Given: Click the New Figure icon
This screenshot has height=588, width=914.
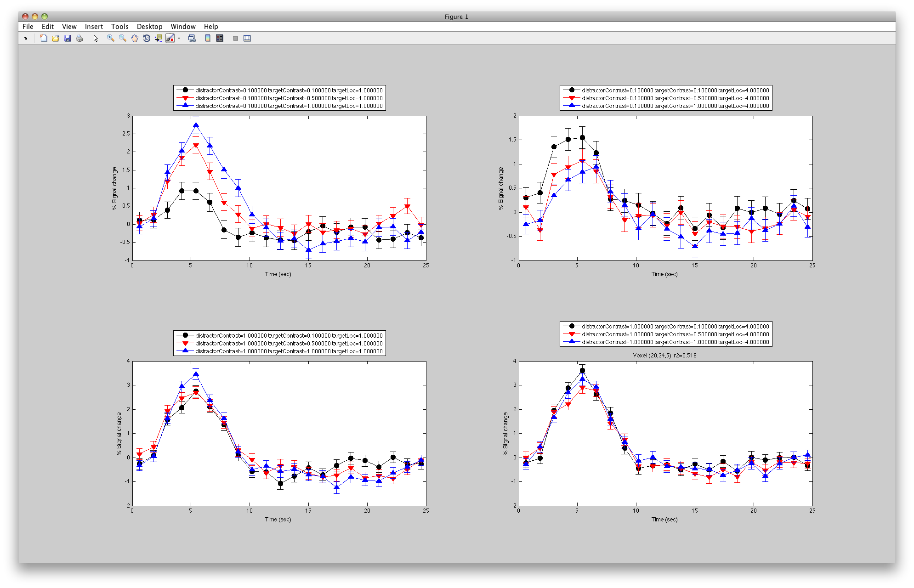Looking at the screenshot, I should [44, 38].
